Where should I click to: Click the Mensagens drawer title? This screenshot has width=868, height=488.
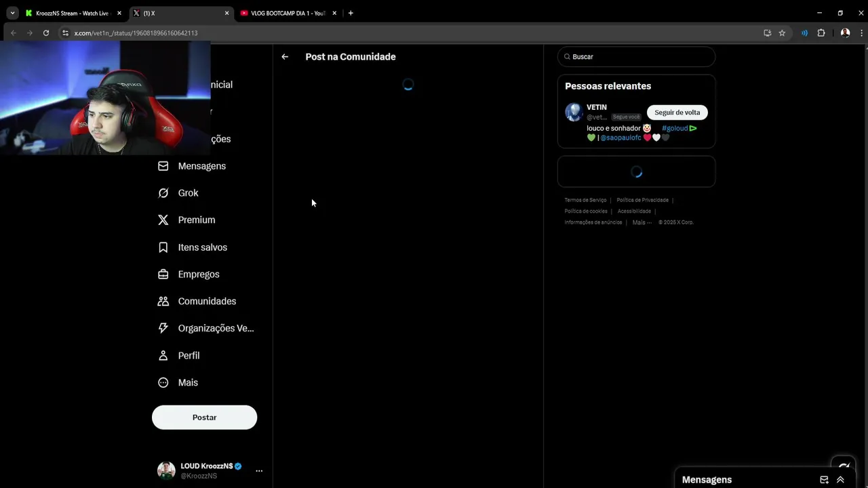(707, 480)
